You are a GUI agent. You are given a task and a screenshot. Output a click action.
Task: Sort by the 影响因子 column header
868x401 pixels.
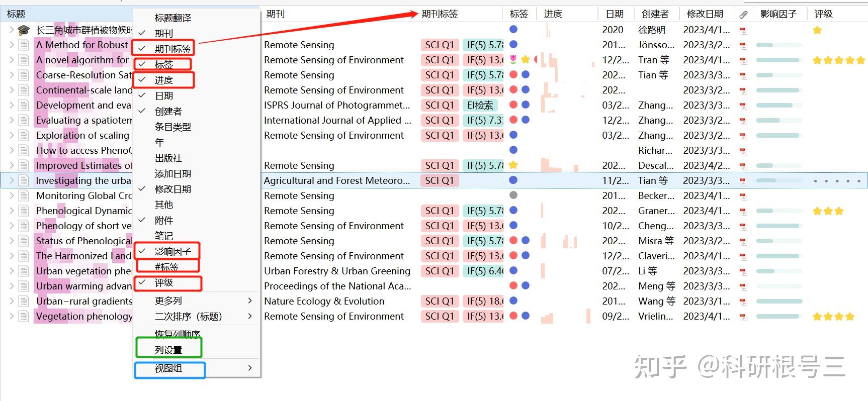click(x=778, y=14)
